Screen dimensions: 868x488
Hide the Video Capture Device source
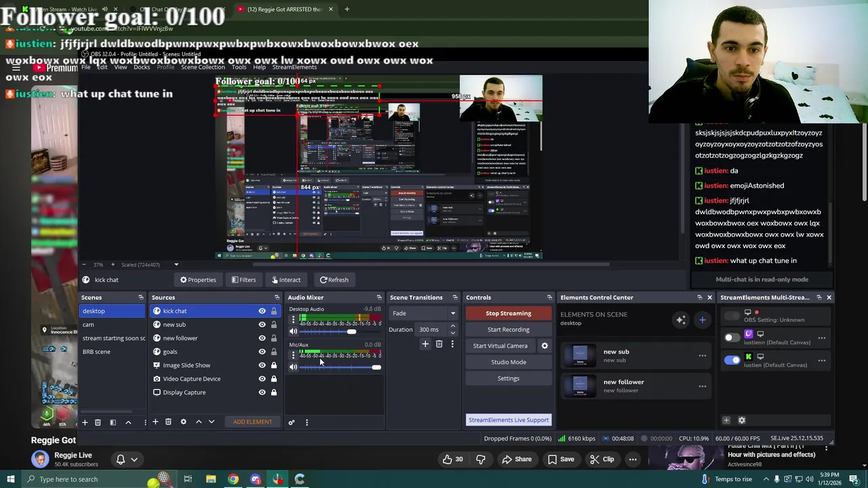tap(262, 379)
